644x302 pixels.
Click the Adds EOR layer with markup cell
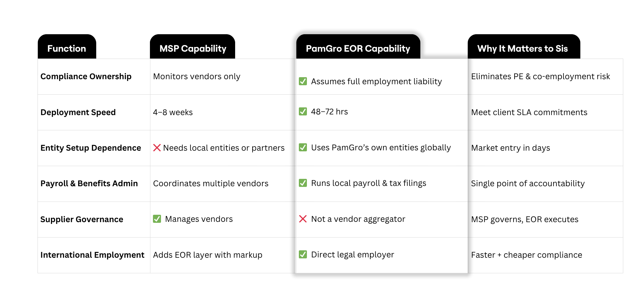click(x=208, y=255)
